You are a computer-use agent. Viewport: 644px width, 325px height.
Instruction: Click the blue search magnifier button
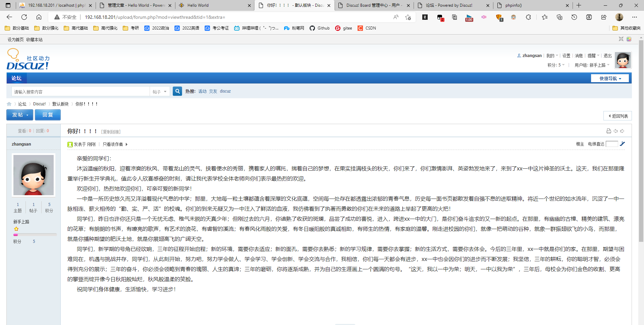point(177,91)
